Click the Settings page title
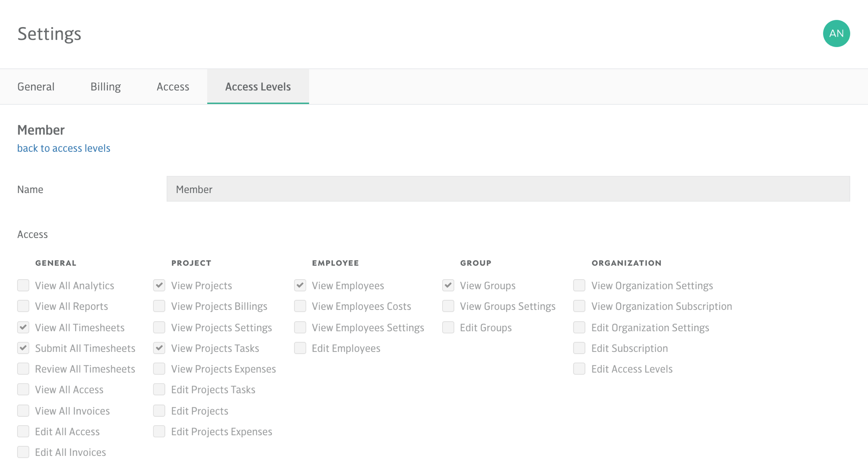The width and height of the screenshot is (868, 473). tap(49, 34)
